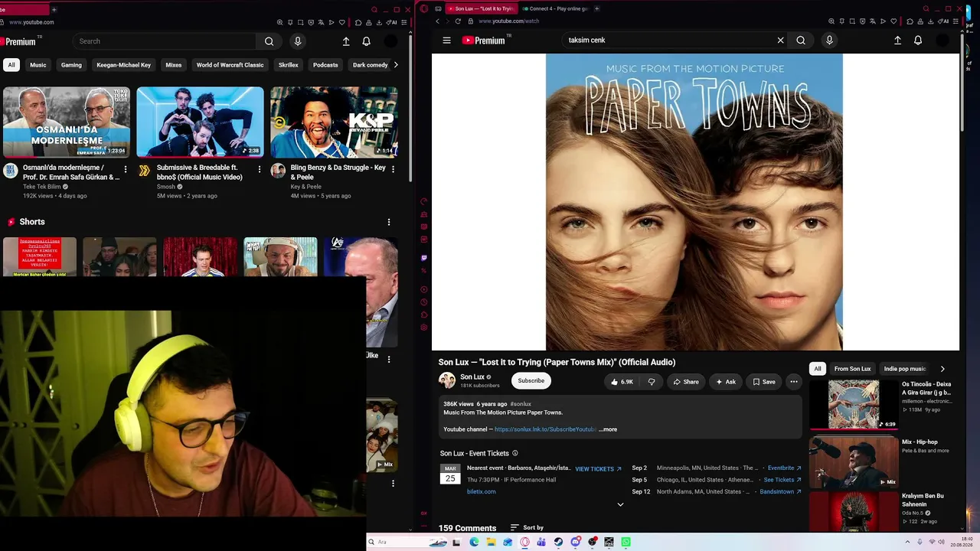This screenshot has width=980, height=551.
Task: Open options for Submissive & Breedable video
Action: click(259, 169)
